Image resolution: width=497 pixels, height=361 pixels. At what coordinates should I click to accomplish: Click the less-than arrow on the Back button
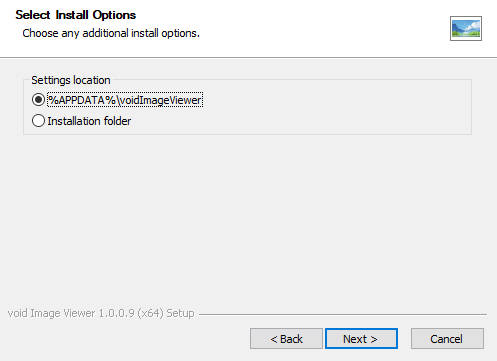point(274,339)
